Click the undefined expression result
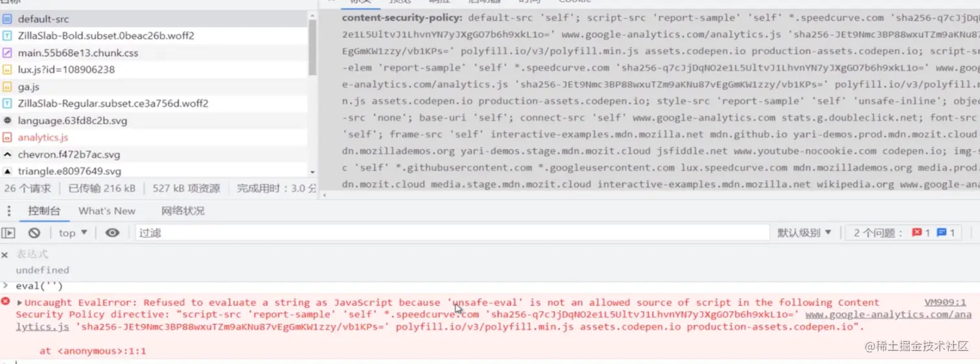980x364 pixels. click(x=42, y=270)
